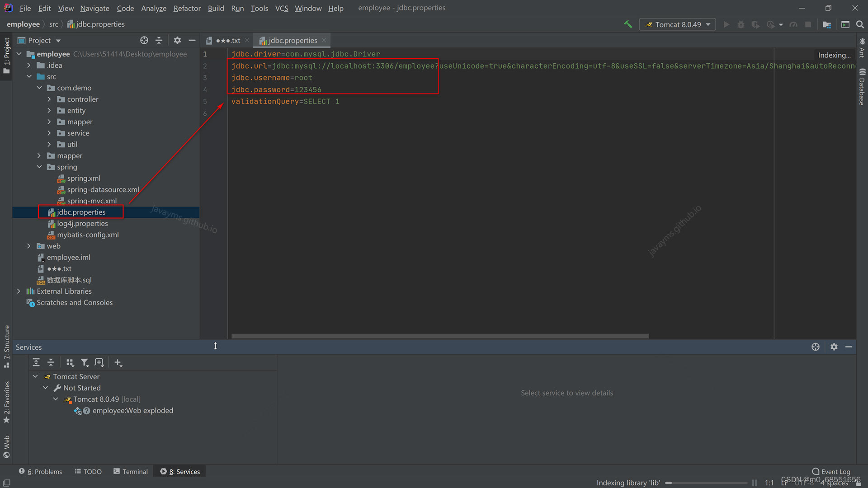The width and height of the screenshot is (868, 488).
Task: Toggle the Favorites side tool window
Action: point(6,402)
